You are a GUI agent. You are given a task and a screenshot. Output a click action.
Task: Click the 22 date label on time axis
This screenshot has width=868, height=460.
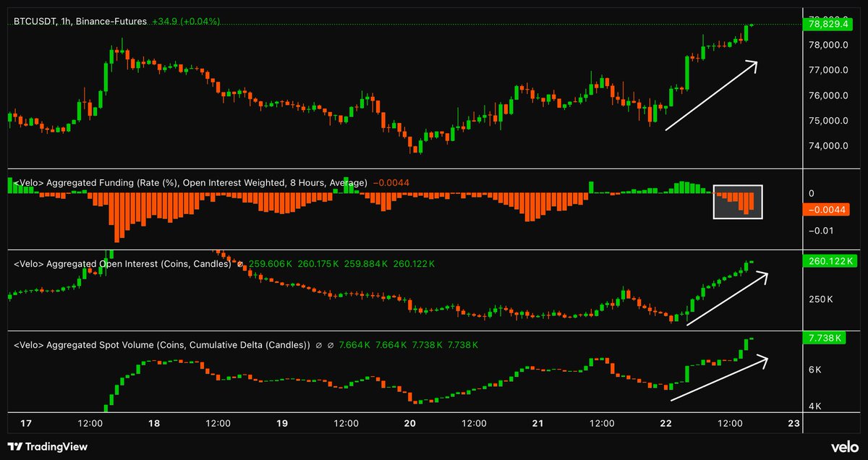pyautogui.click(x=666, y=424)
